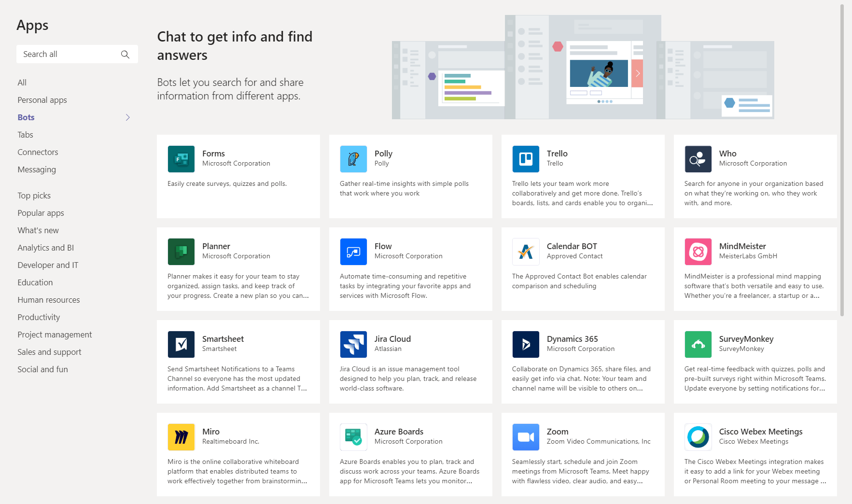This screenshot has height=504, width=852.
Task: Click the Bots banner illustration
Action: tap(583, 67)
